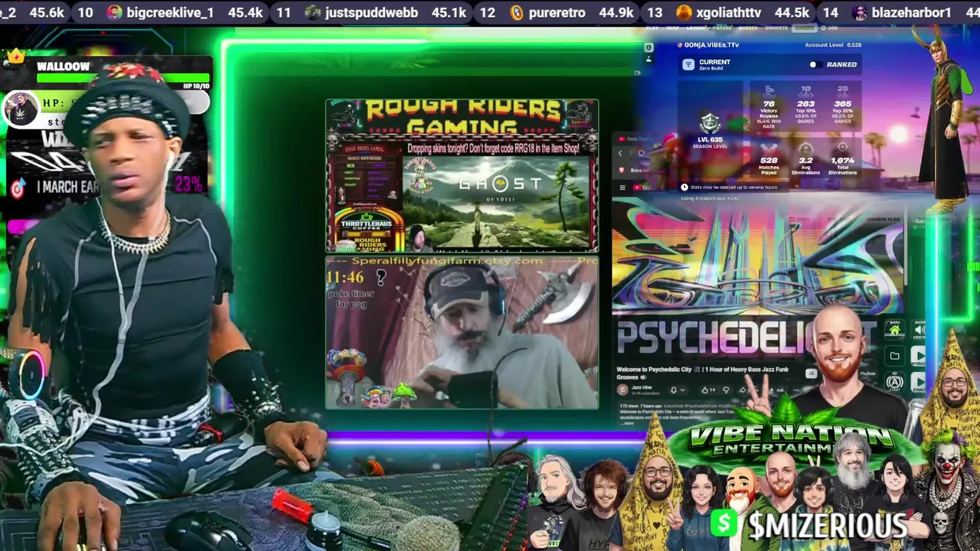Image resolution: width=980 pixels, height=551 pixels.
Task: Click the GONjA.ViBEs.TTv player name
Action: click(x=711, y=45)
